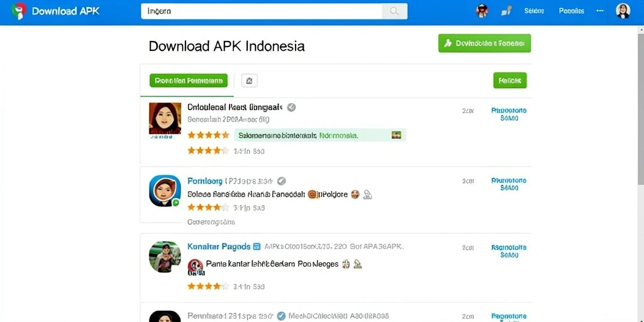644x322 pixels.
Task: Click the small document icon after the emoji
Action: pos(367,195)
